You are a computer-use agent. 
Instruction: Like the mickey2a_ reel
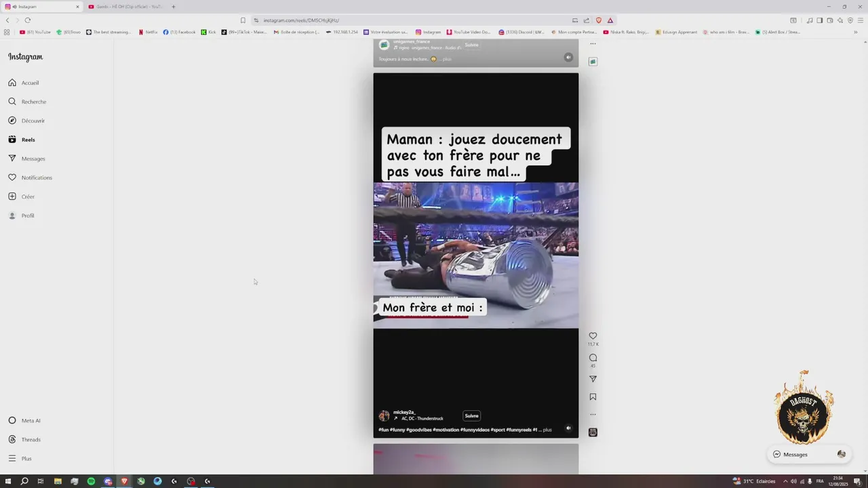point(593,335)
